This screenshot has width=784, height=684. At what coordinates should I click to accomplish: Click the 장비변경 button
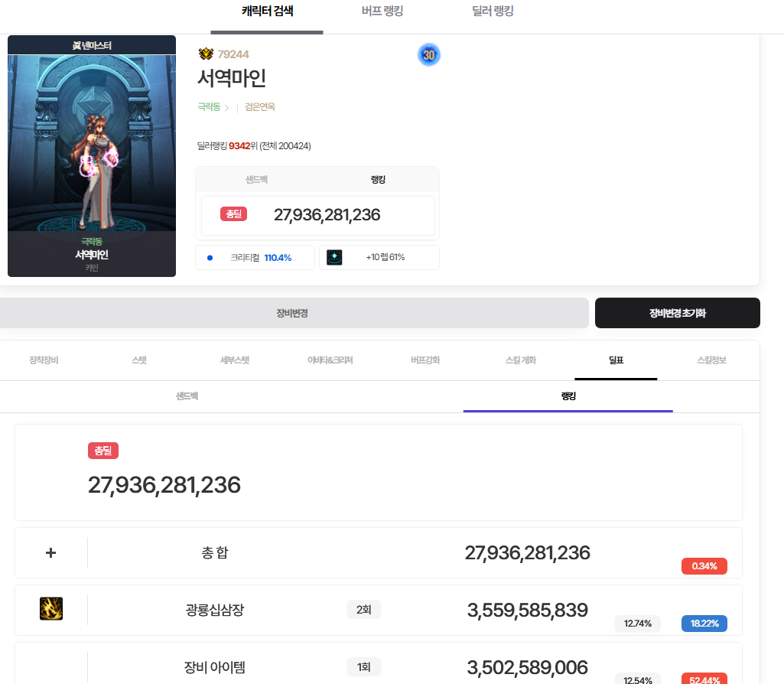tap(292, 313)
